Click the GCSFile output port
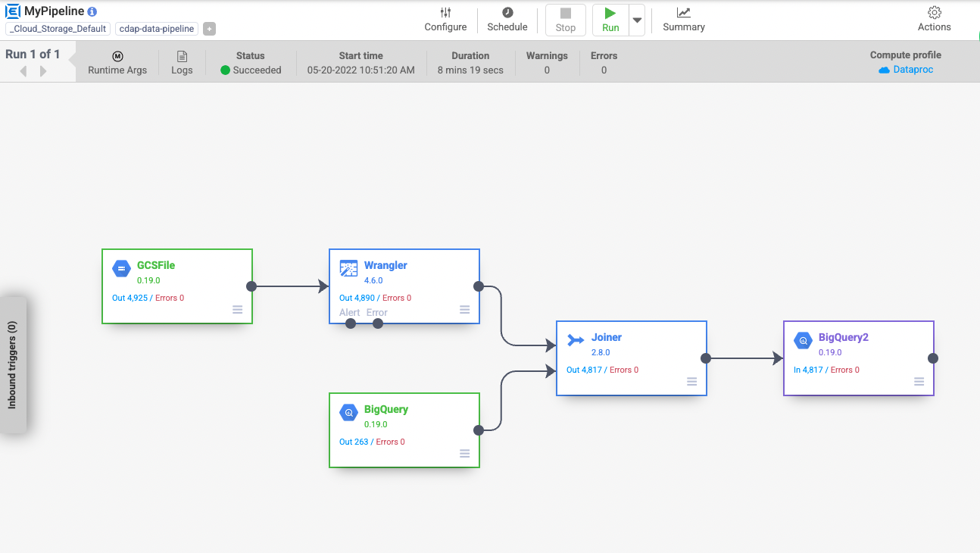 (251, 286)
